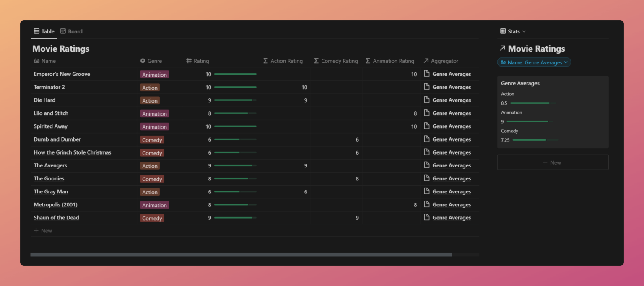Switch to the Board view tab

[x=71, y=31]
